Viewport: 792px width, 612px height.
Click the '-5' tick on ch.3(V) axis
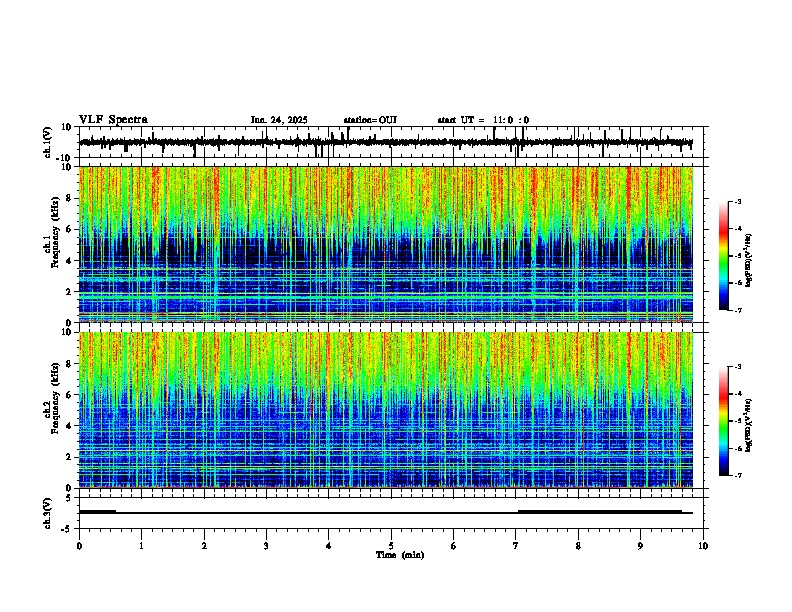click(66, 529)
